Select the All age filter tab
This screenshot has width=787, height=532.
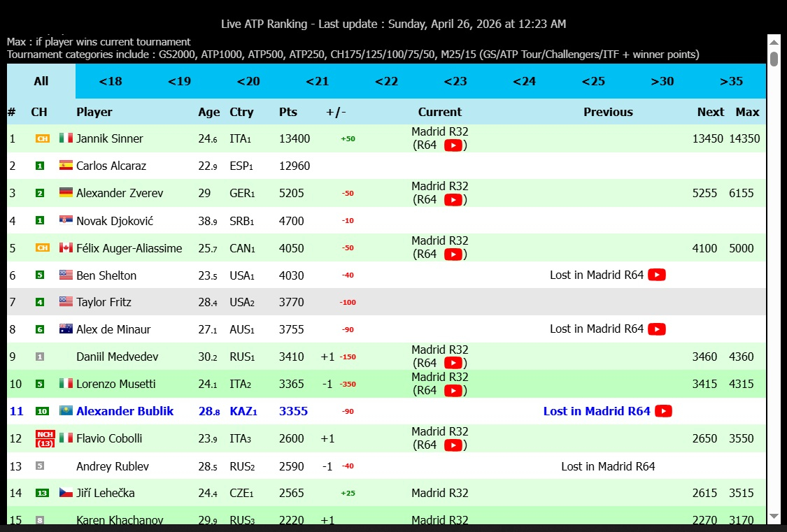tap(41, 81)
